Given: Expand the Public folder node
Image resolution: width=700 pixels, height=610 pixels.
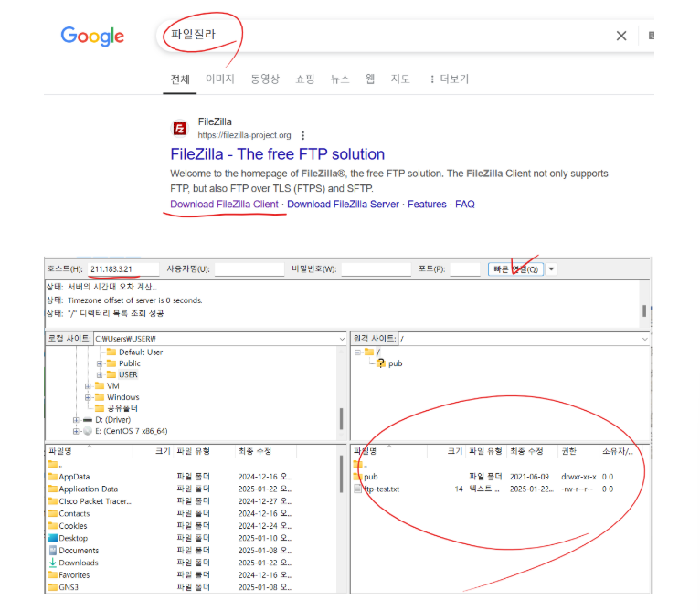Looking at the screenshot, I should tap(100, 363).
